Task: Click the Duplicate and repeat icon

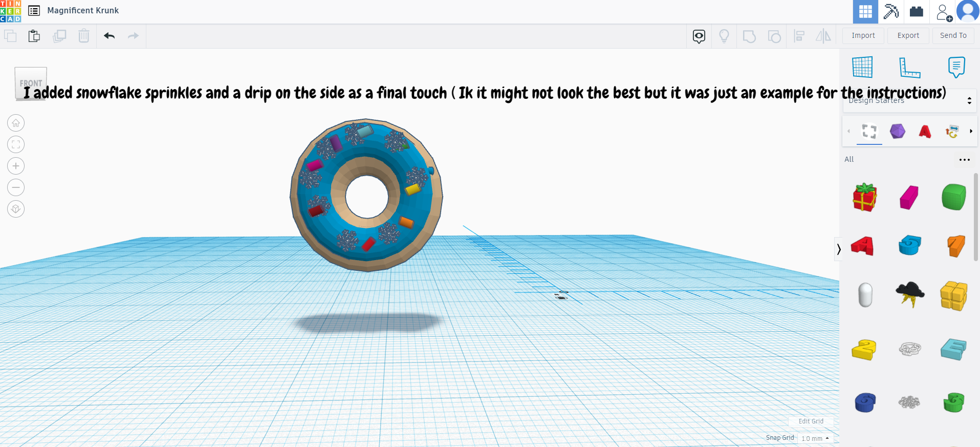Action: click(59, 36)
